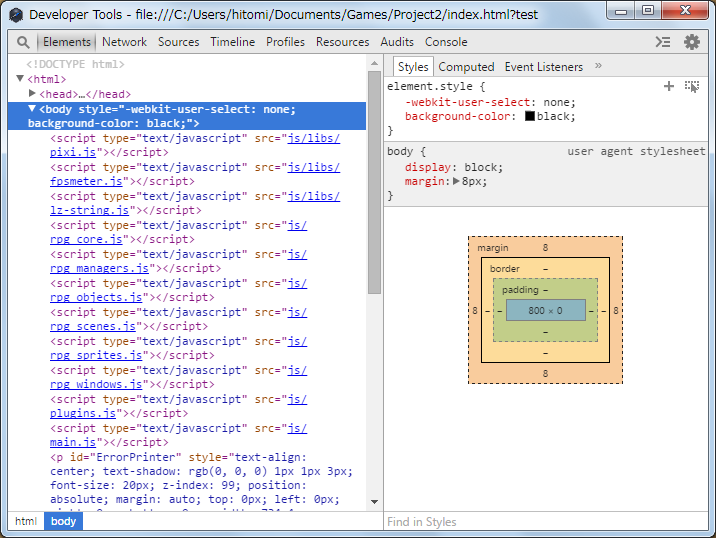Toggle element state icon
The image size is (716, 538).
point(692,86)
